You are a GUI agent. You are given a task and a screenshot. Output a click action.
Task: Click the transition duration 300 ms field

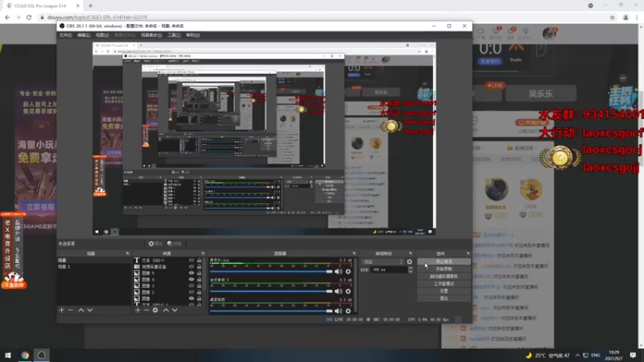tap(389, 269)
